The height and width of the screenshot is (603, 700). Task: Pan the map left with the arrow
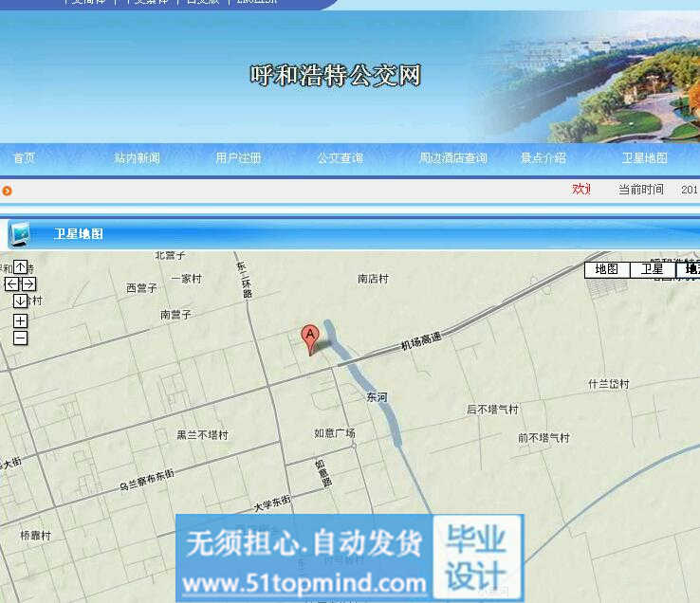(11, 283)
